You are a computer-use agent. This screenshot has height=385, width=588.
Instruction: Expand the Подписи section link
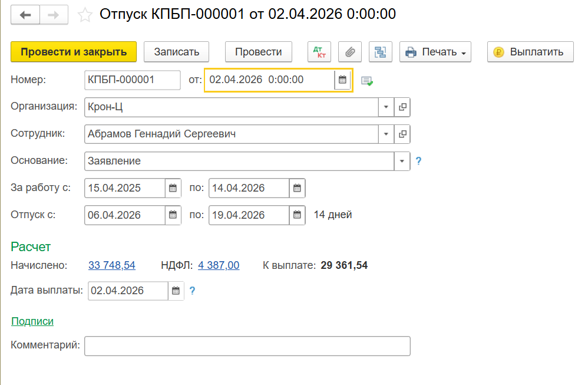[32, 321]
